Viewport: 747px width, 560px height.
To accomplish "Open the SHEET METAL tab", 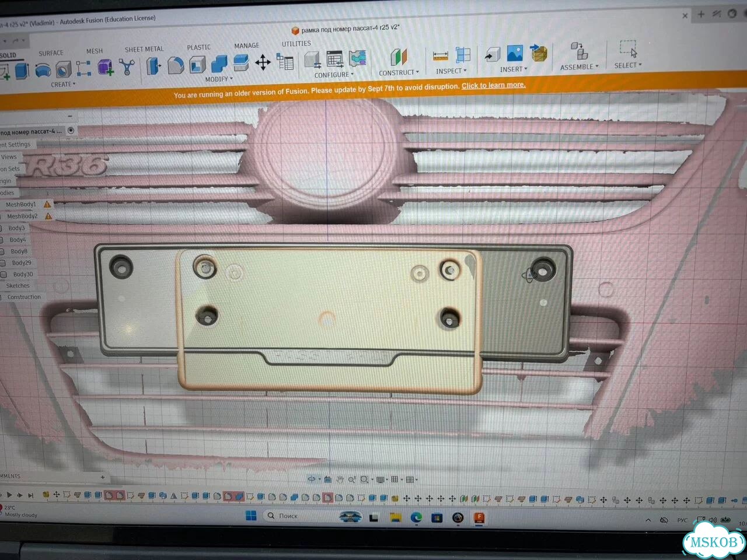I will (144, 50).
